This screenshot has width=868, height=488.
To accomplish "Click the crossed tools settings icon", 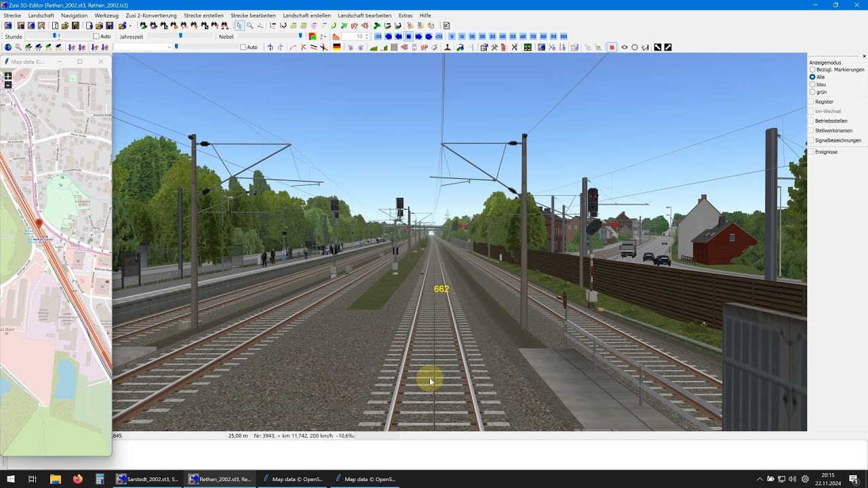I will click(494, 47).
